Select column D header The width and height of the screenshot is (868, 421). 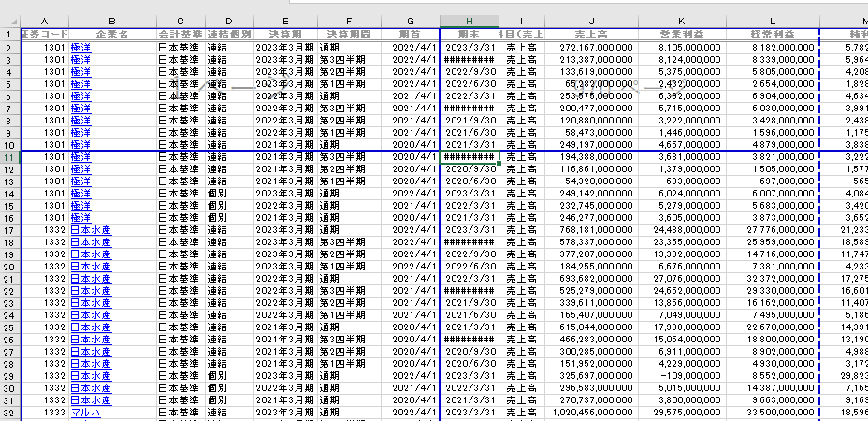229,21
